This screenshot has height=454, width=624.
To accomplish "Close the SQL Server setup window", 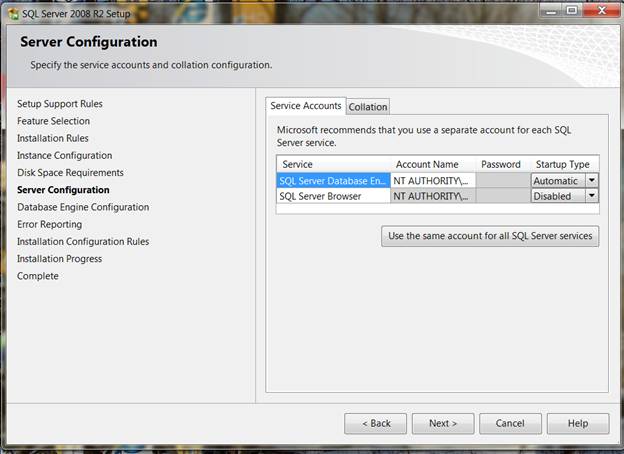I will tap(602, 11).
